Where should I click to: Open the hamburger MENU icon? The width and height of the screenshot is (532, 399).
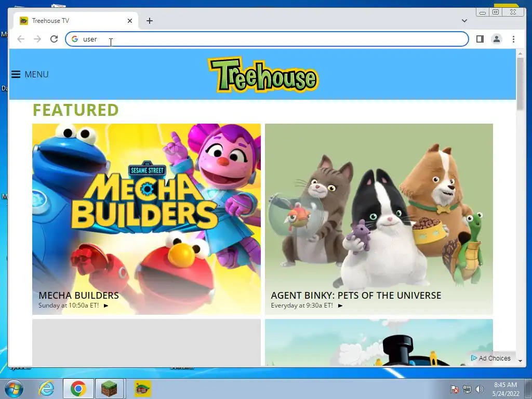(16, 74)
